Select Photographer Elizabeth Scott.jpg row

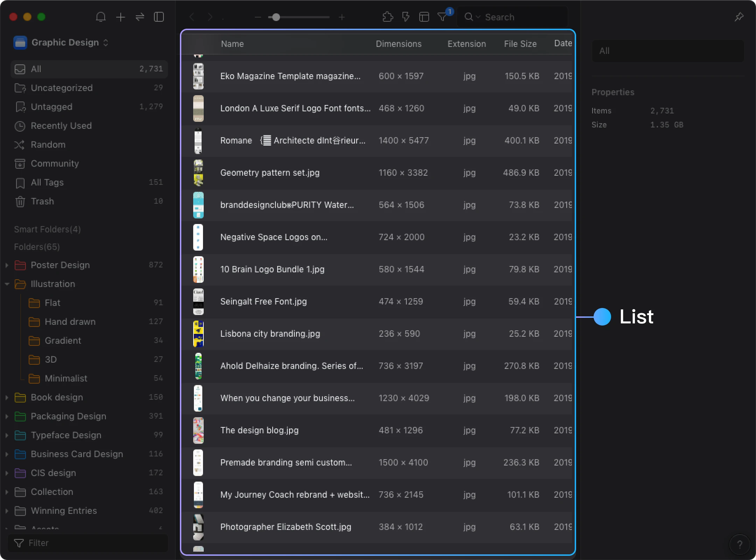click(x=377, y=527)
